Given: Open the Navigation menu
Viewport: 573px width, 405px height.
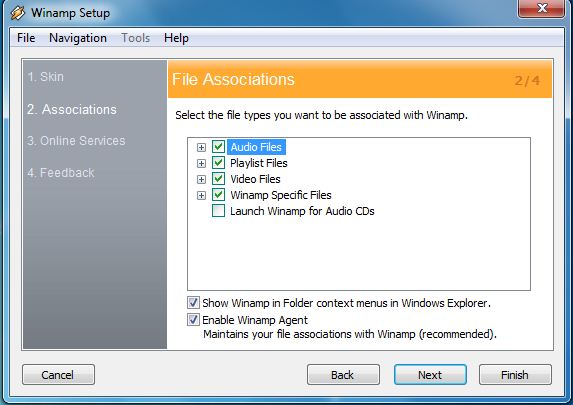Looking at the screenshot, I should pyautogui.click(x=78, y=38).
